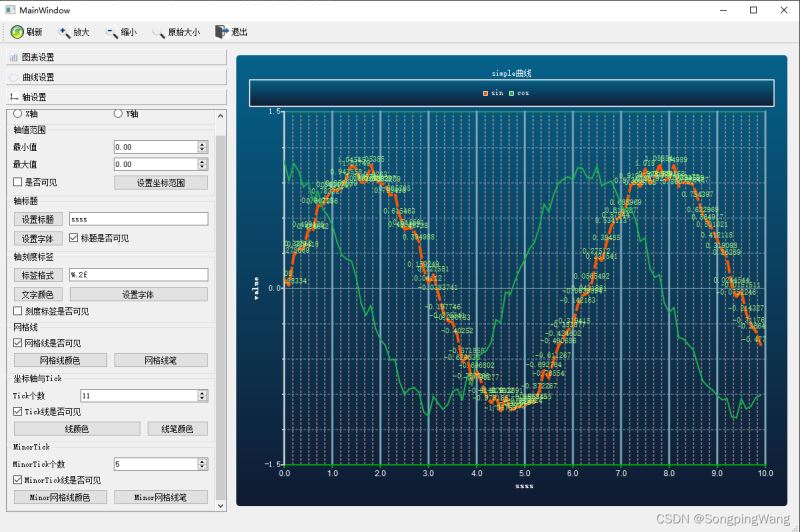Enable the 刻度标签是否可见 checkbox
This screenshot has height=532, width=800.
[17, 311]
